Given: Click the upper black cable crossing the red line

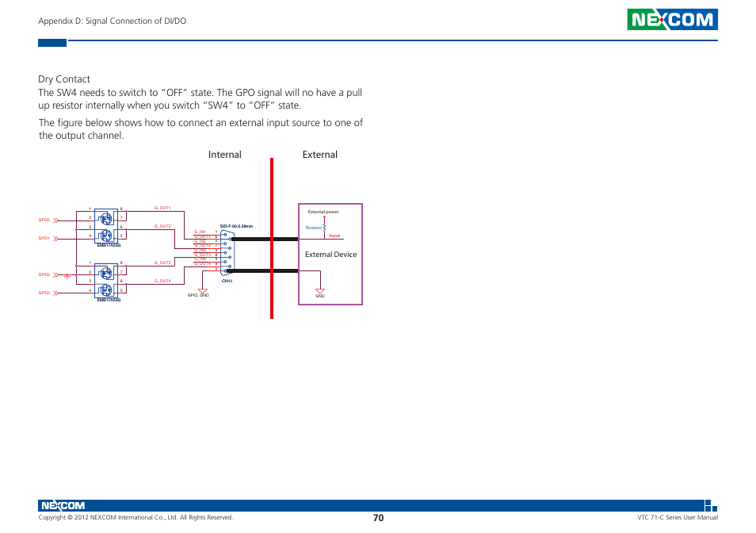Looking at the screenshot, I should (265, 239).
